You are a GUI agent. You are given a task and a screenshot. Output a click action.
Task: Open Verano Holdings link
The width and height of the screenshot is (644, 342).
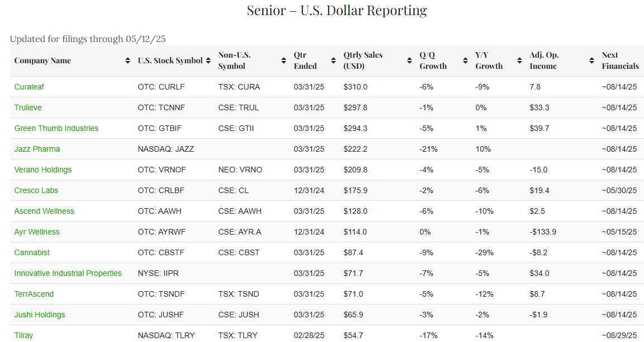coord(43,170)
